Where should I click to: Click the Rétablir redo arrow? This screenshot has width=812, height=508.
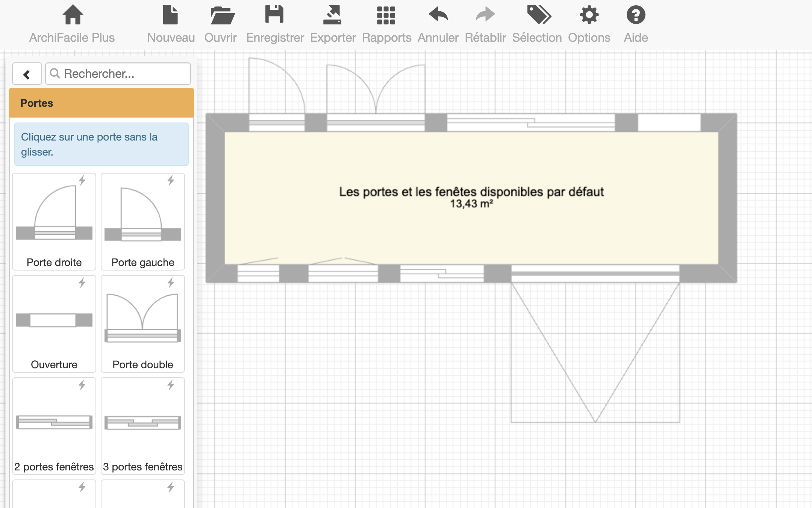click(x=485, y=15)
